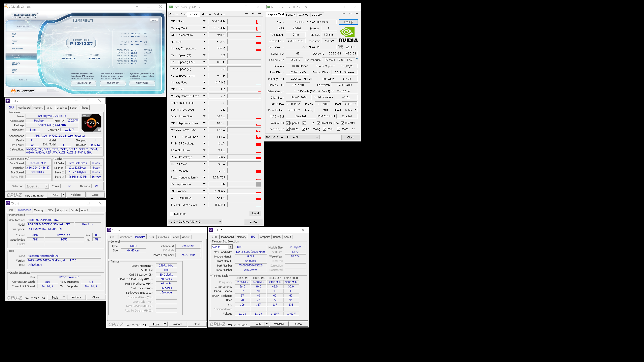Image resolution: width=644 pixels, height=362 pixels.
Task: Click the PWR_SRC Voltage sensor graph
Action: coord(244,144)
